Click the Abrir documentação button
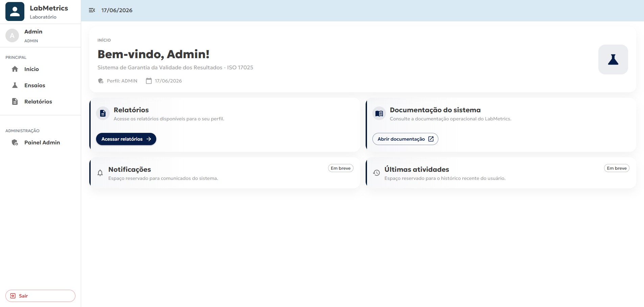 pyautogui.click(x=405, y=139)
